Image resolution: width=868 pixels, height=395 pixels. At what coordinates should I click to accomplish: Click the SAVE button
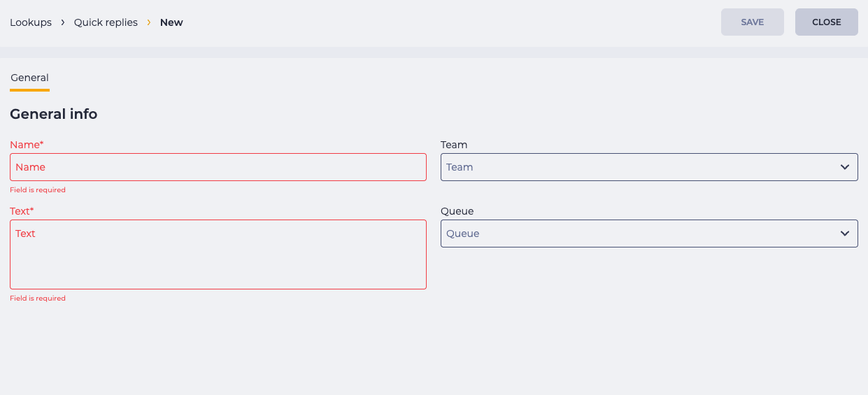click(x=753, y=22)
